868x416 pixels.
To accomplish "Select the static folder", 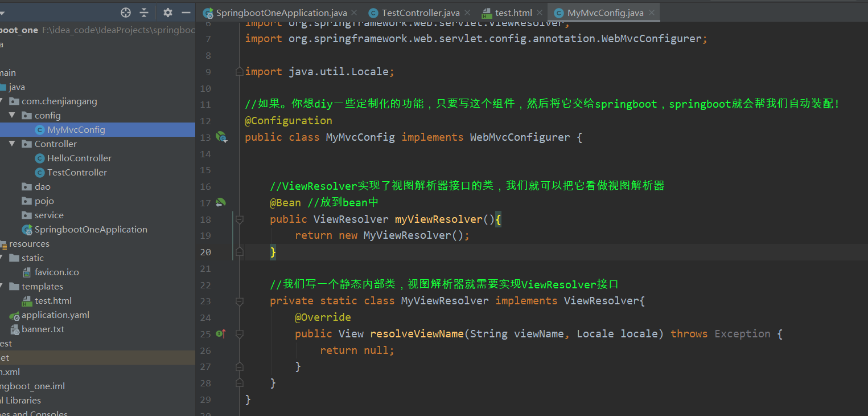I will point(32,258).
